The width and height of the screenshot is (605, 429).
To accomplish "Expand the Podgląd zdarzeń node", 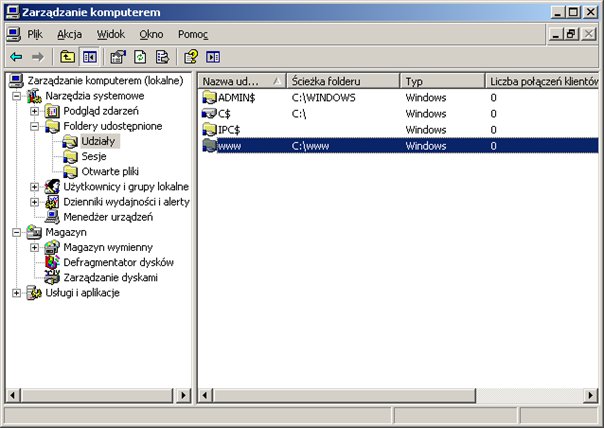I will point(34,111).
